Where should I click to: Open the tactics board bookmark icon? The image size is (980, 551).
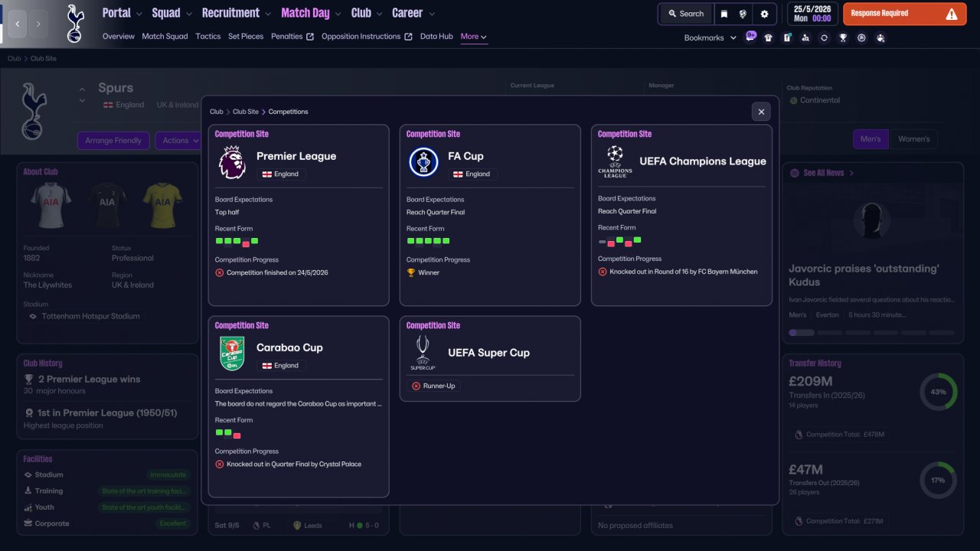tap(787, 37)
